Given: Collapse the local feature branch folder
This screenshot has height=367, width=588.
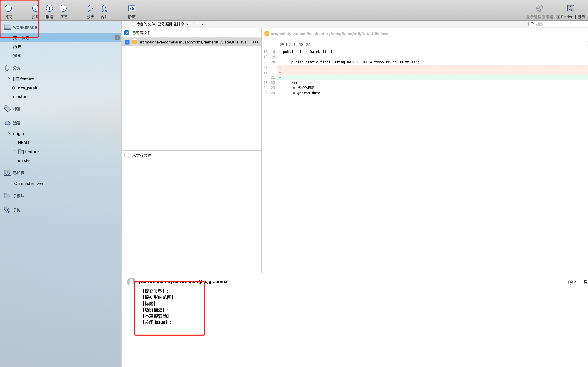Looking at the screenshot, I should (x=9, y=78).
